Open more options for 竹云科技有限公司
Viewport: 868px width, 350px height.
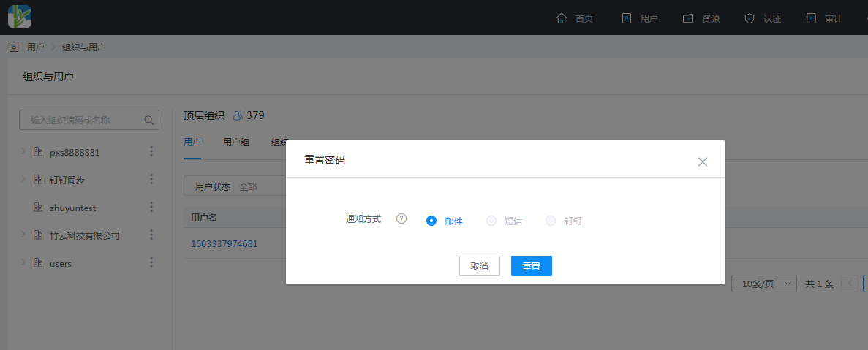coord(151,235)
